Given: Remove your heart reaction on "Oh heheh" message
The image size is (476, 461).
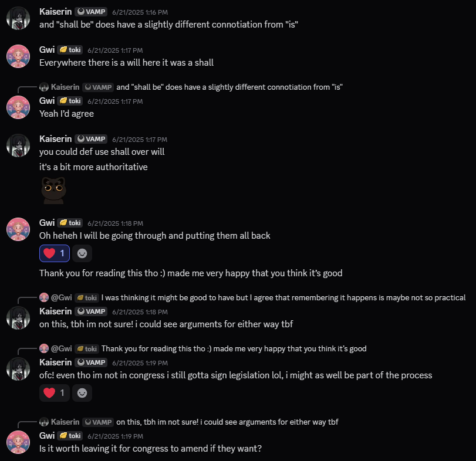Looking at the screenshot, I should 55,253.
